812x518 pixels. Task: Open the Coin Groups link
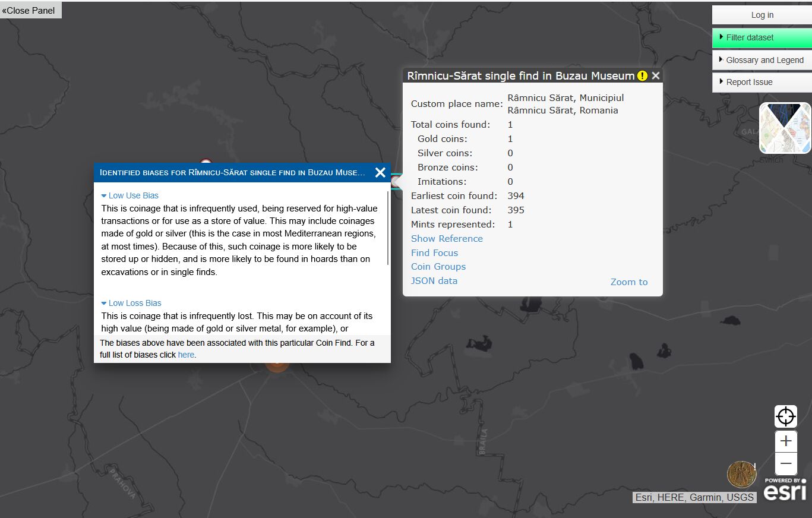(x=438, y=267)
